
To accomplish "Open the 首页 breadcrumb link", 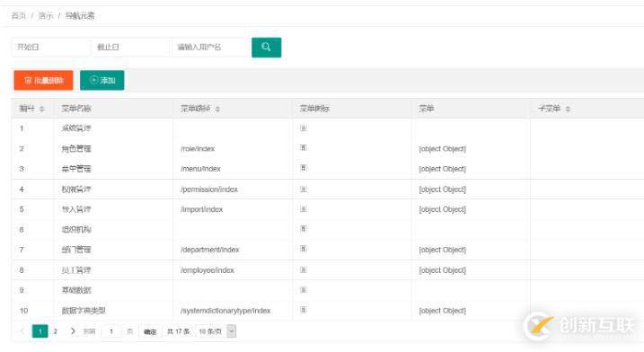I will [x=19, y=15].
